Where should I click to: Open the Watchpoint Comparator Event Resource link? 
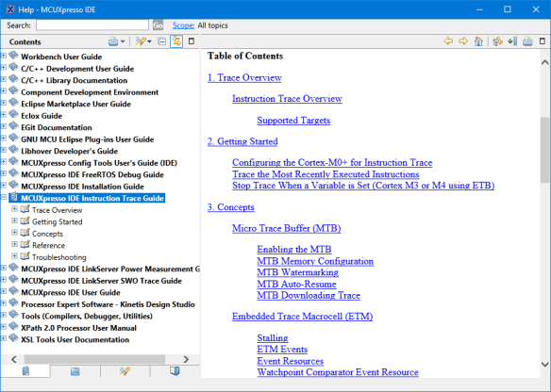pos(338,372)
